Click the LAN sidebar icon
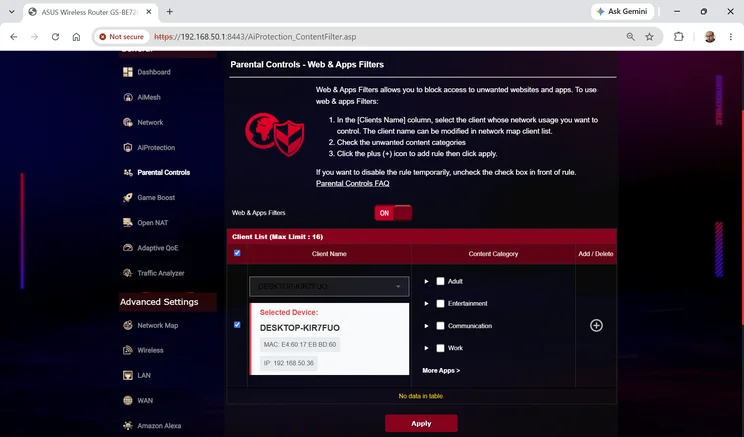This screenshot has height=437, width=744. 128,375
